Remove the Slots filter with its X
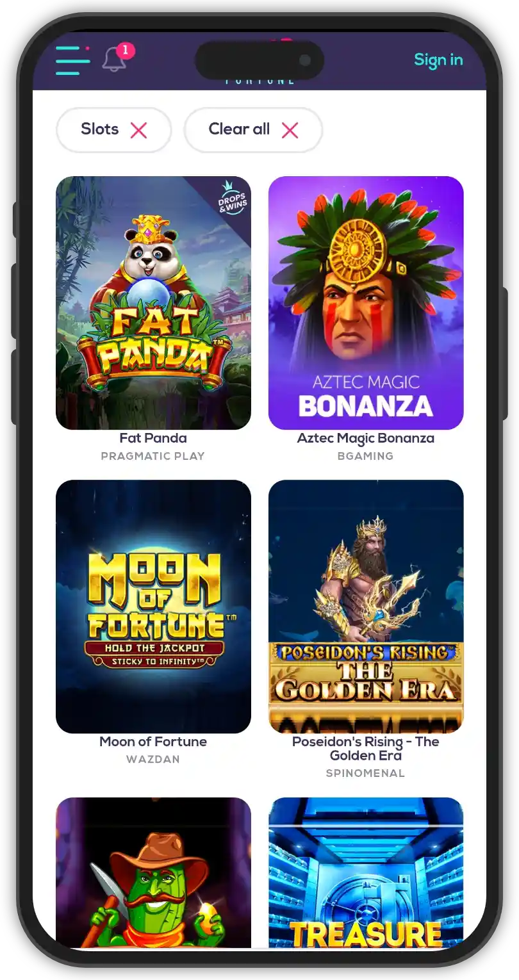Image resolution: width=519 pixels, height=980 pixels. pos(138,130)
